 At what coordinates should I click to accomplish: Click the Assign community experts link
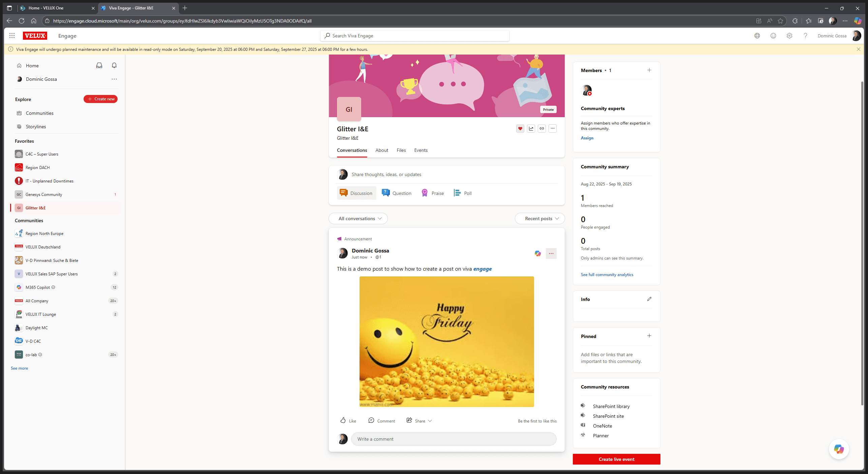(x=587, y=138)
